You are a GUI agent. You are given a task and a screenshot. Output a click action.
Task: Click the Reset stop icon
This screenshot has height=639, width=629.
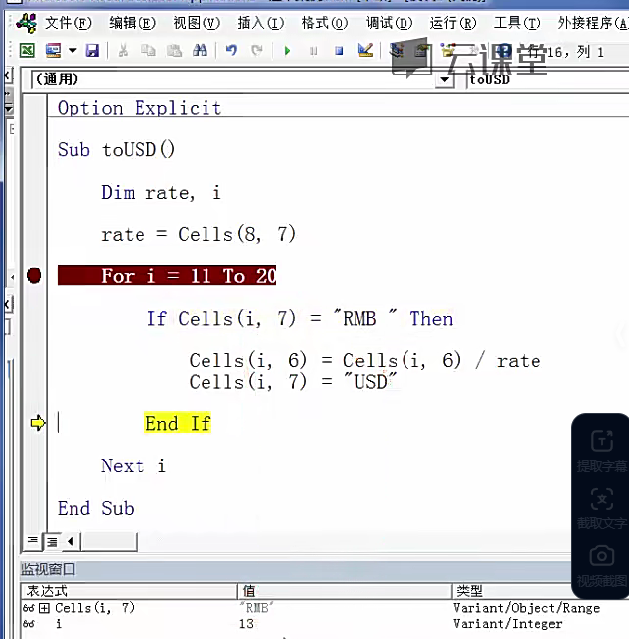point(339,51)
